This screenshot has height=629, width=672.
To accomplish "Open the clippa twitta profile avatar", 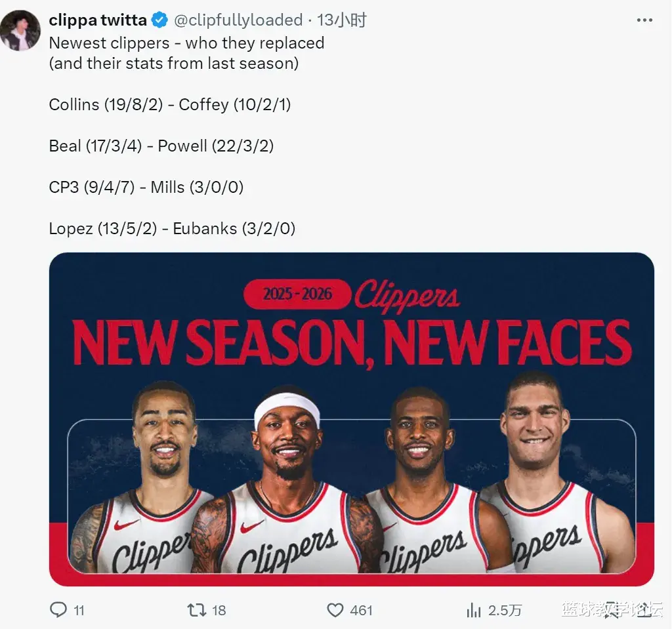I will pos(20,30).
